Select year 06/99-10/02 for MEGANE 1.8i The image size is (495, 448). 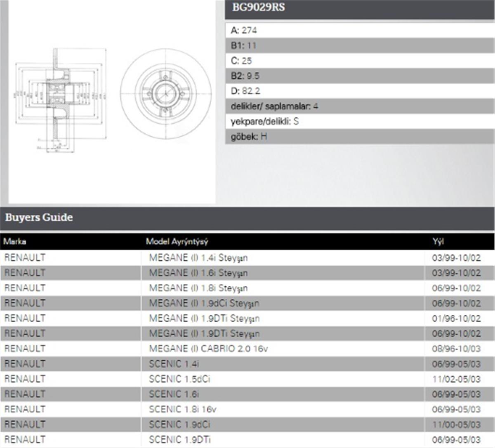456,288
